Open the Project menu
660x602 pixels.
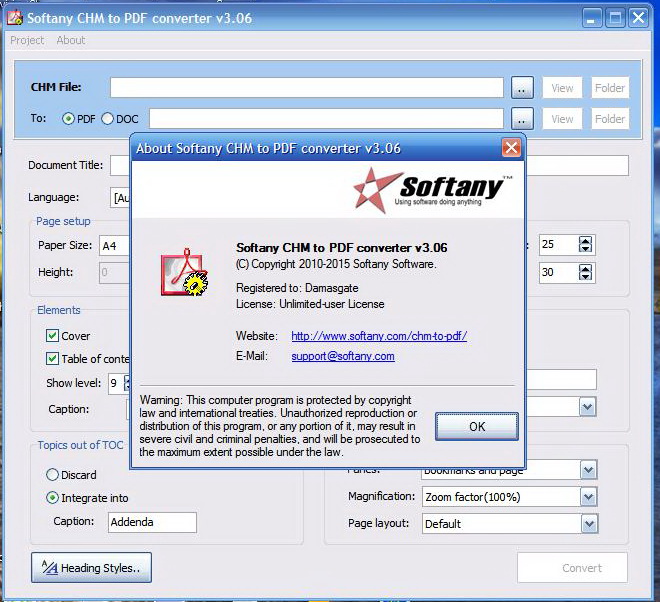(27, 40)
